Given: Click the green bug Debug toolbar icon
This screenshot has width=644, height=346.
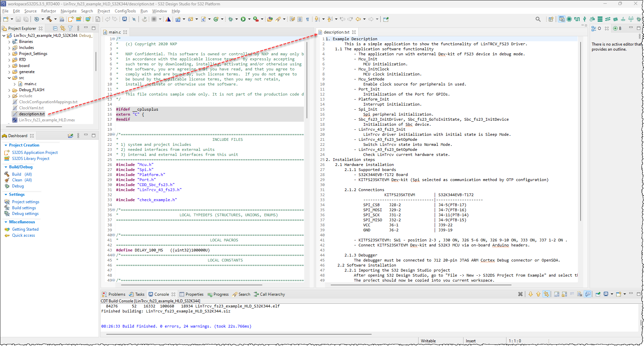Looking at the screenshot, I should 230,19.
